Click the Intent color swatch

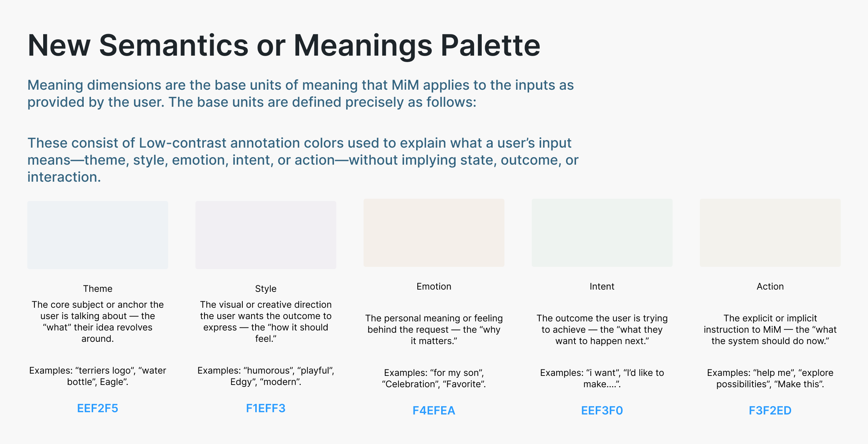point(602,233)
